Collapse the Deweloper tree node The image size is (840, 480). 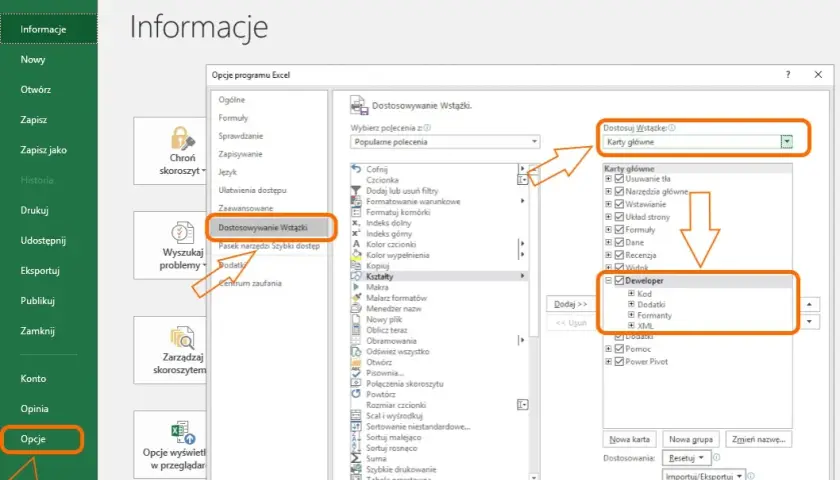[608, 280]
